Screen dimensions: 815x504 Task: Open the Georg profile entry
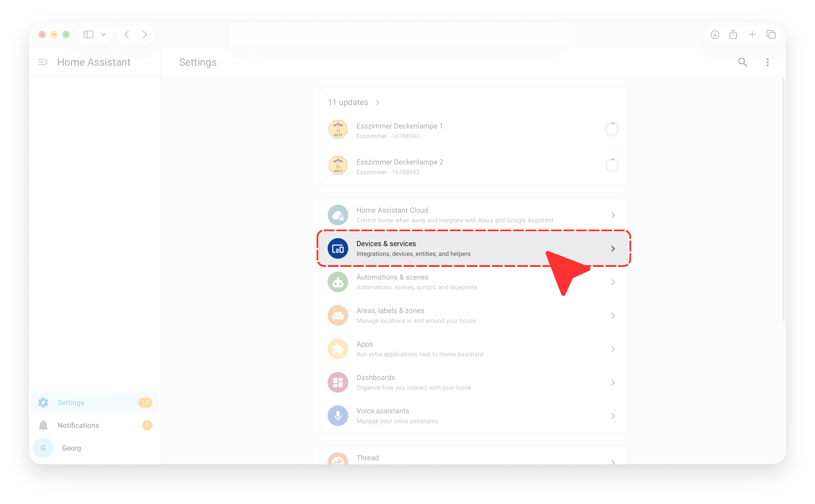pyautogui.click(x=95, y=448)
